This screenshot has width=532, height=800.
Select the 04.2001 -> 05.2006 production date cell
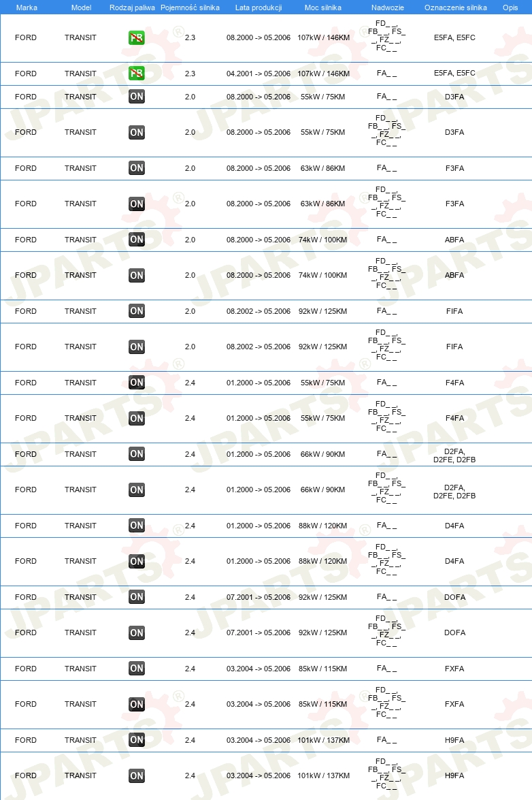click(x=259, y=74)
